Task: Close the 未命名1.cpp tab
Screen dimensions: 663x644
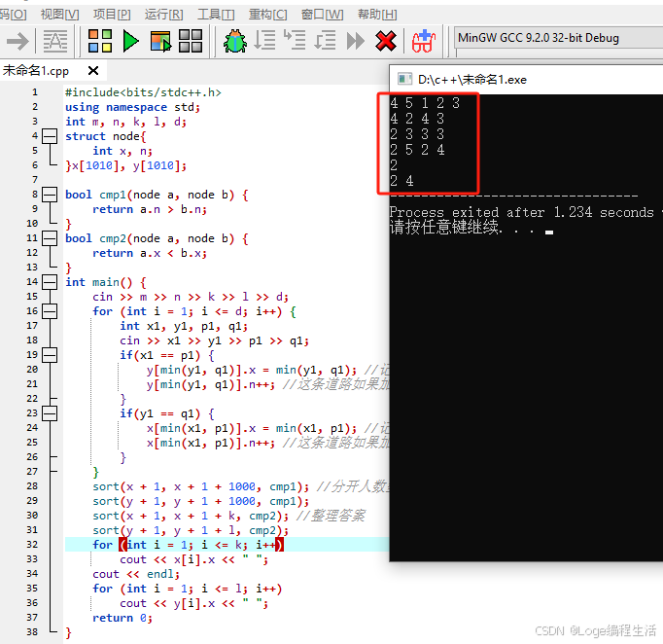Action: tap(93, 70)
